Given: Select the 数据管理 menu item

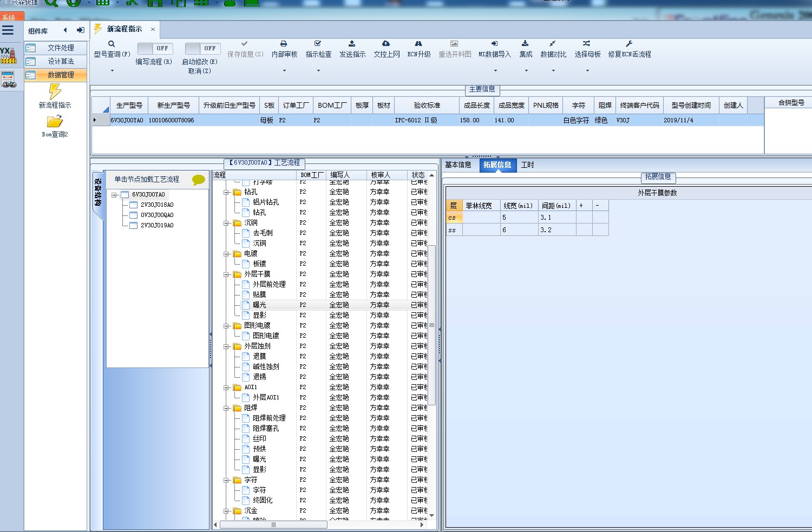Looking at the screenshot, I should click(56, 75).
